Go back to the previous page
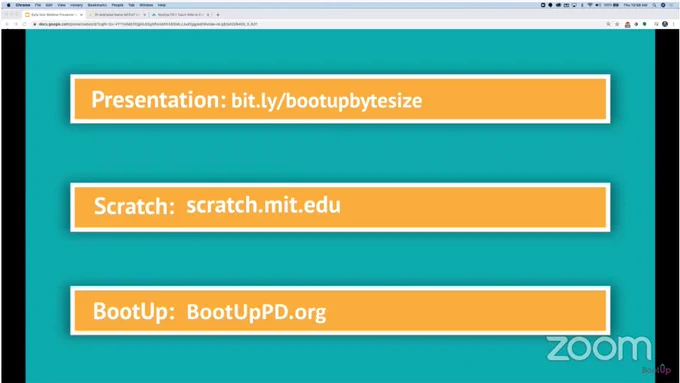 pos(7,24)
